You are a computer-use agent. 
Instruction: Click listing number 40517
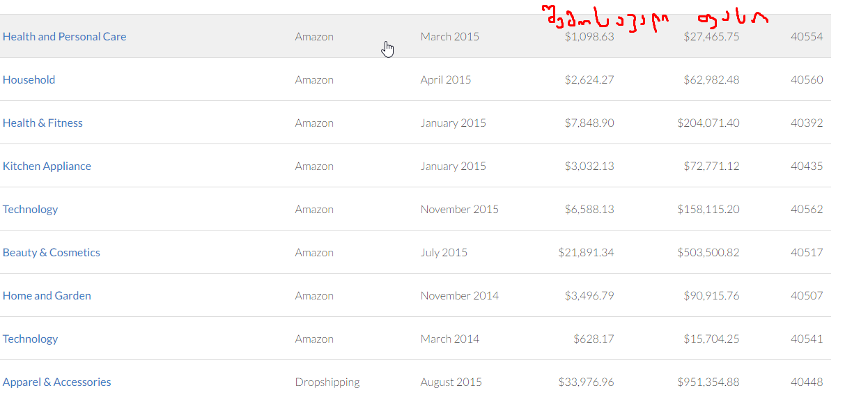click(x=806, y=252)
